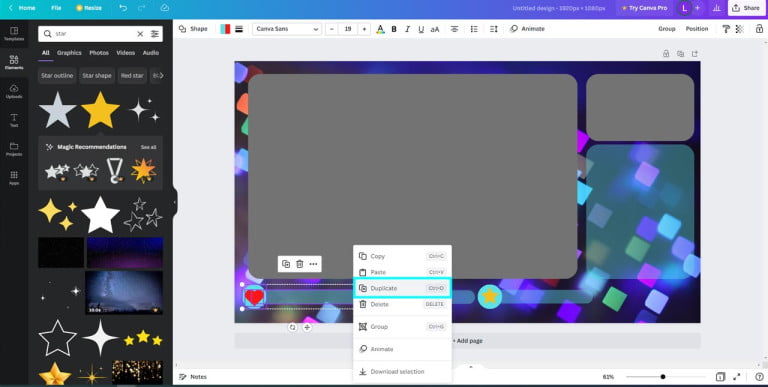768x387 pixels.
Task: Open the Apps sidebar panel
Action: point(14,178)
